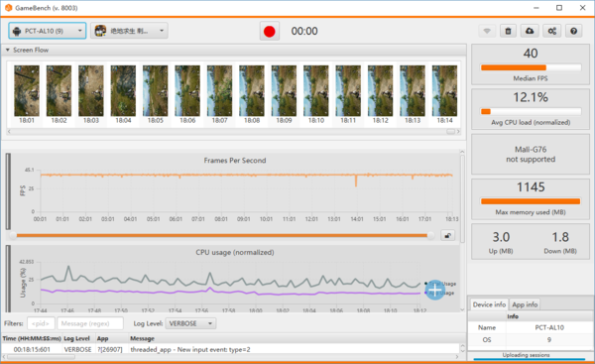Click the trash delete sessions icon
The height and width of the screenshot is (364, 595).
tap(508, 31)
